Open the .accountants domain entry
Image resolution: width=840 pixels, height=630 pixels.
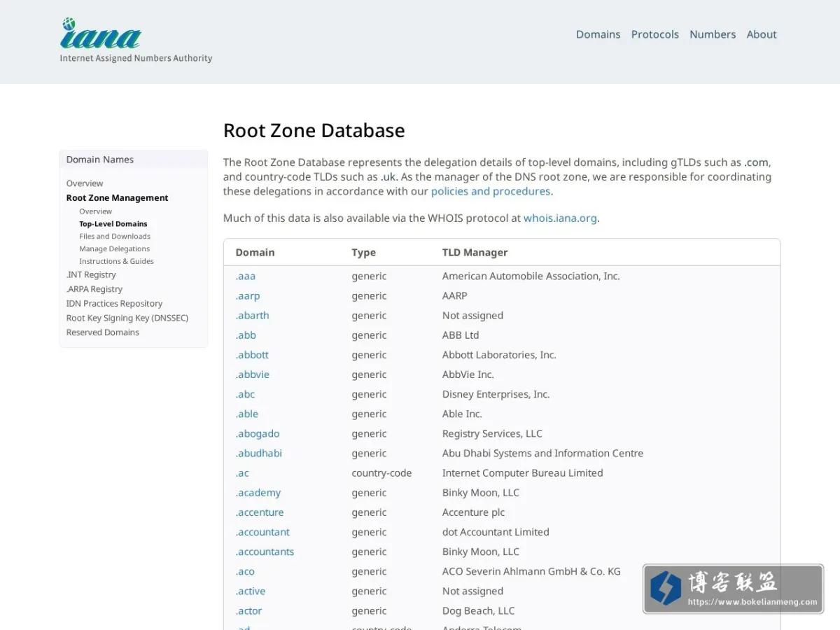[265, 552]
